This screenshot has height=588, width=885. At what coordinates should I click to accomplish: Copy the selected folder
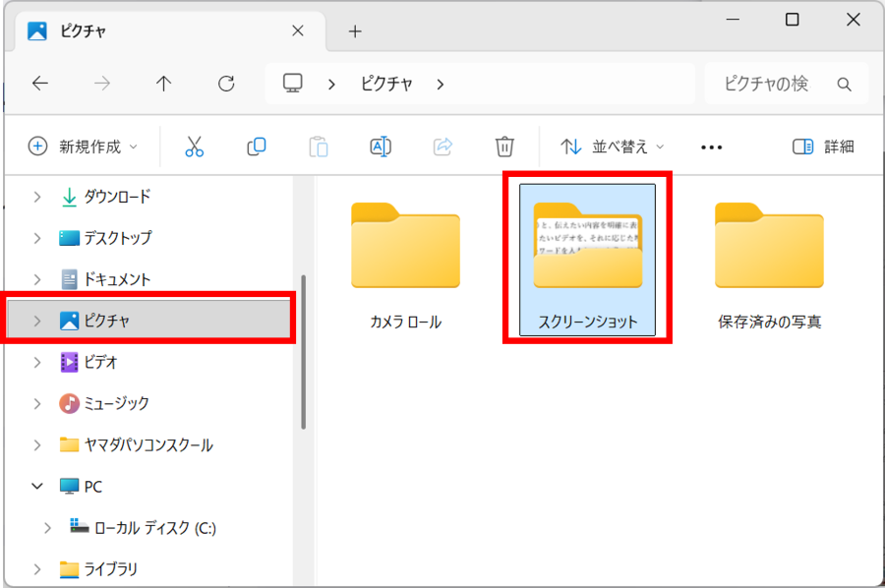(x=256, y=146)
